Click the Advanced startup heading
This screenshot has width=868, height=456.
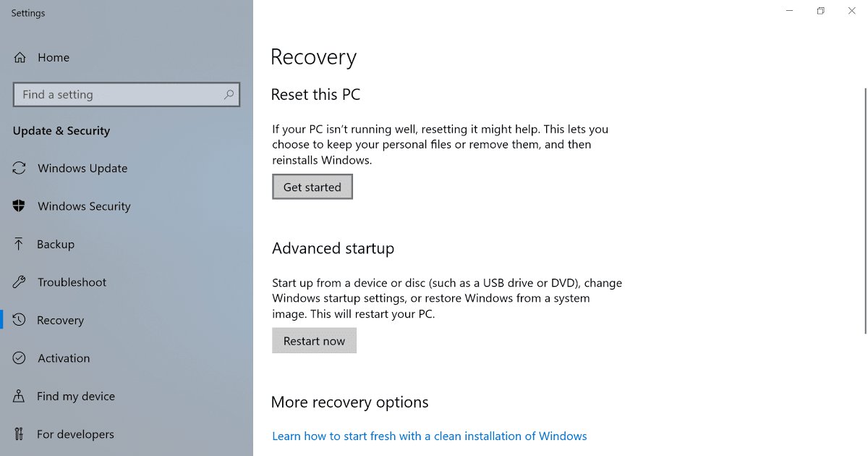(x=333, y=248)
